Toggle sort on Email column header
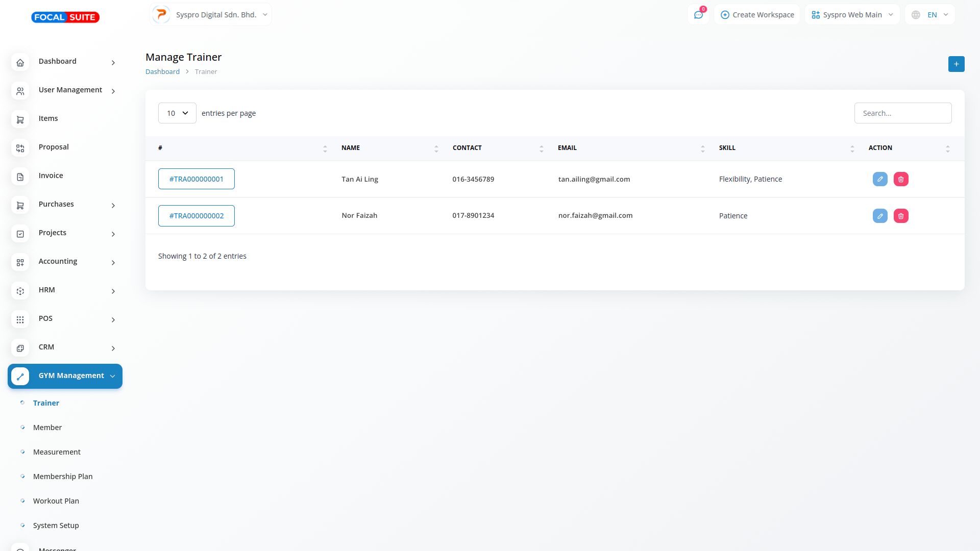The height and width of the screenshot is (551, 980). [x=702, y=148]
